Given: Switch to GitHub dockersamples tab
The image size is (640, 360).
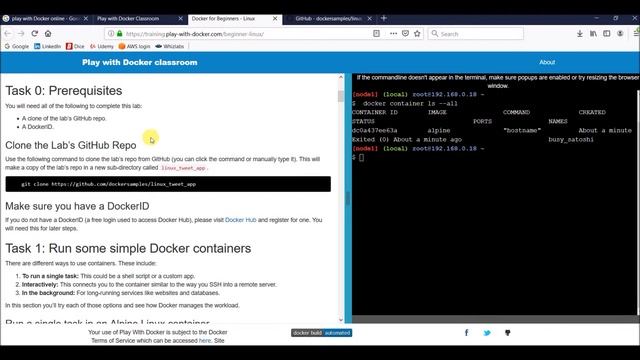Looking at the screenshot, I should click(x=329, y=19).
